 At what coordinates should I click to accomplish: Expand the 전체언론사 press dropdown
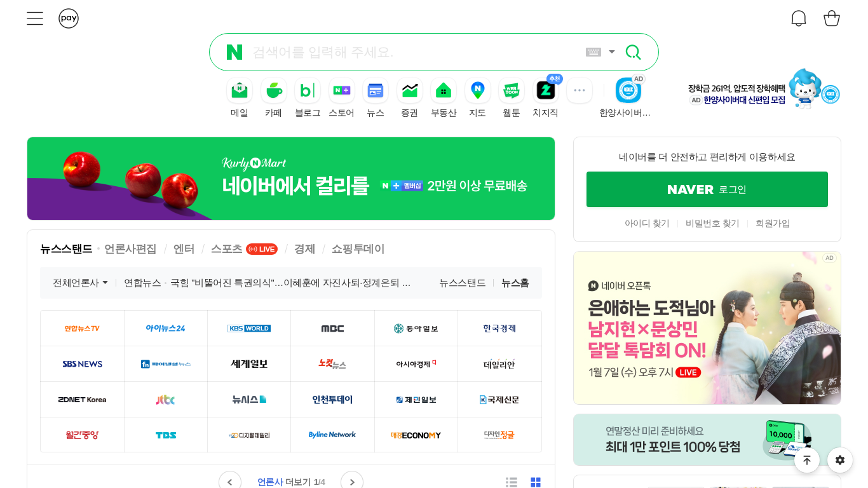pos(79,281)
